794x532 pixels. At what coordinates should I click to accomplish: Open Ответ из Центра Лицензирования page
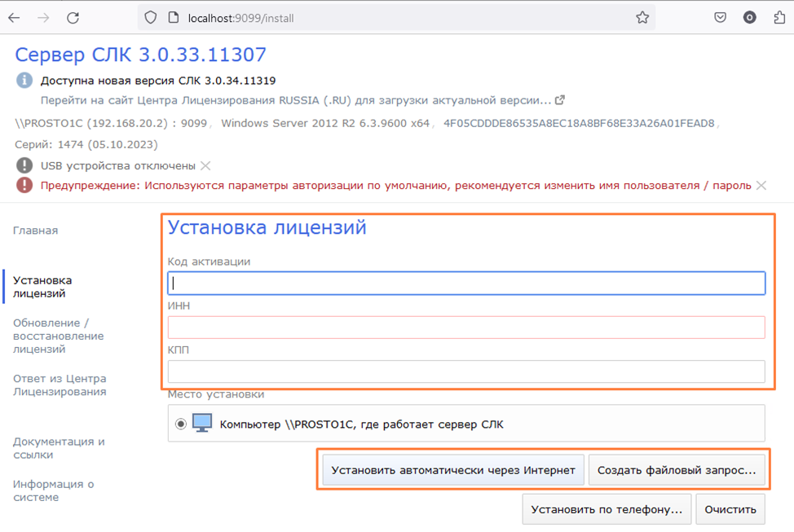pos(60,385)
